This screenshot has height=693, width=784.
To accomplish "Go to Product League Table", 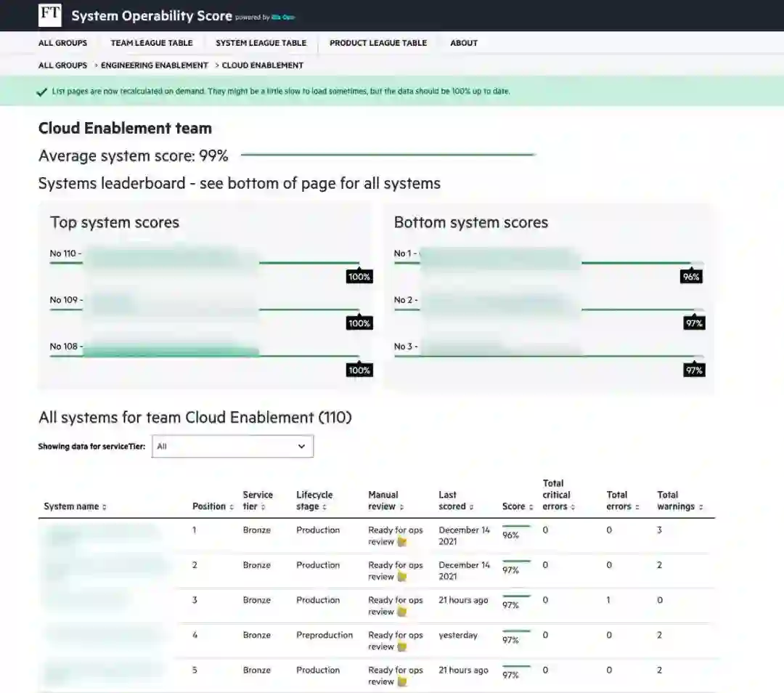I will pos(378,43).
